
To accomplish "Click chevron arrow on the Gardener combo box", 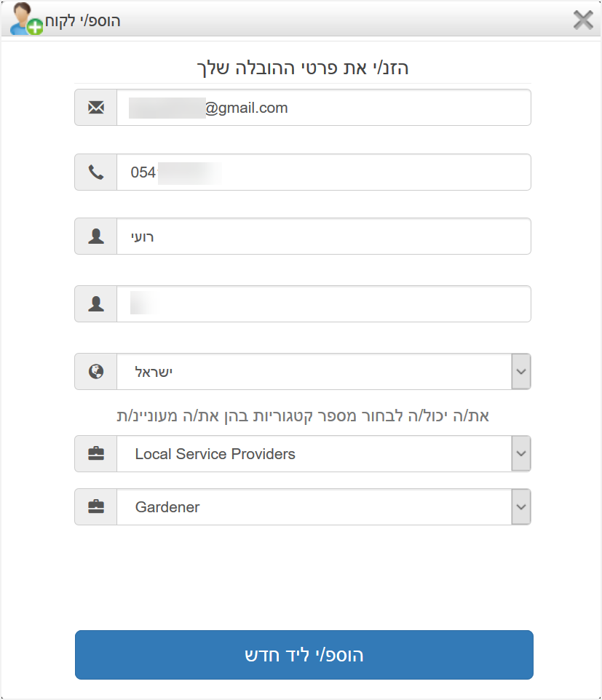I will click(x=521, y=506).
